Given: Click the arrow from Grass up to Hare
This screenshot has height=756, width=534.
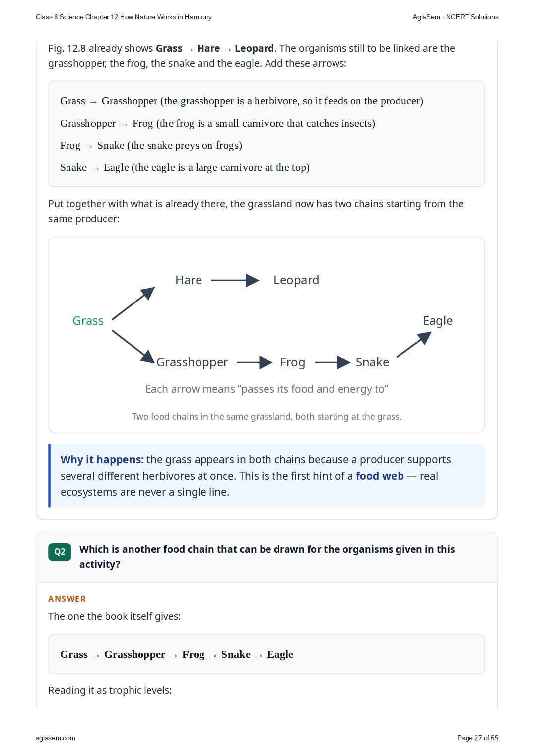Looking at the screenshot, I should [133, 303].
